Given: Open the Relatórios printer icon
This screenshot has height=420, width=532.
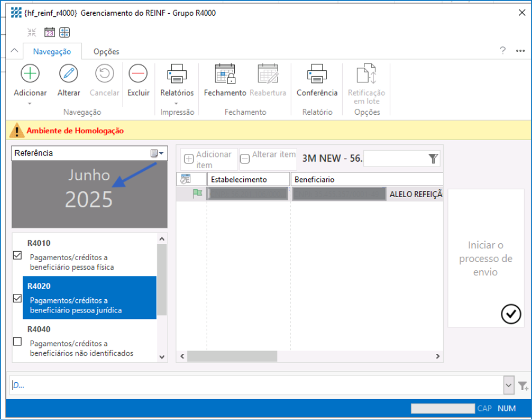Looking at the screenshot, I should pyautogui.click(x=177, y=74).
